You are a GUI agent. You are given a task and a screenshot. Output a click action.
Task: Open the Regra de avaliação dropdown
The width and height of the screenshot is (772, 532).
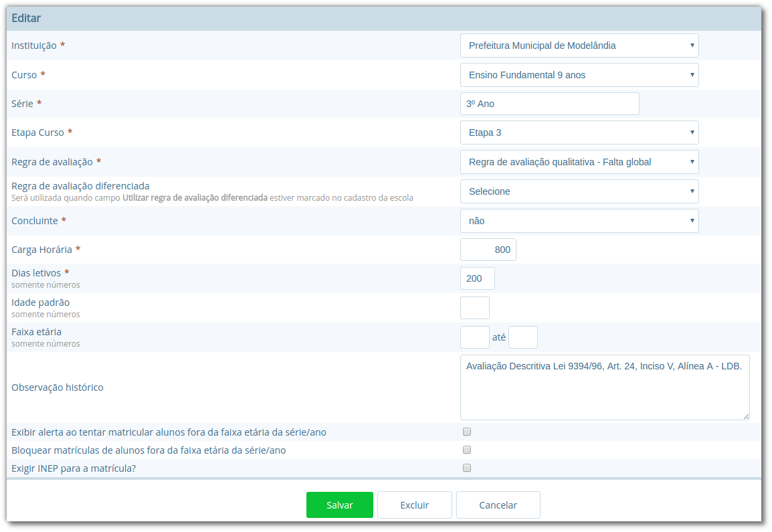579,162
